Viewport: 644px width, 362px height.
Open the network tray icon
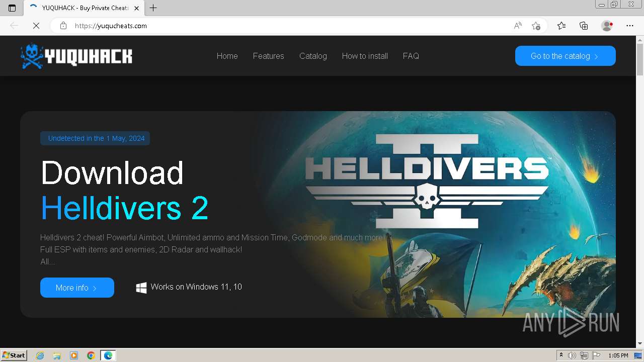point(584,355)
